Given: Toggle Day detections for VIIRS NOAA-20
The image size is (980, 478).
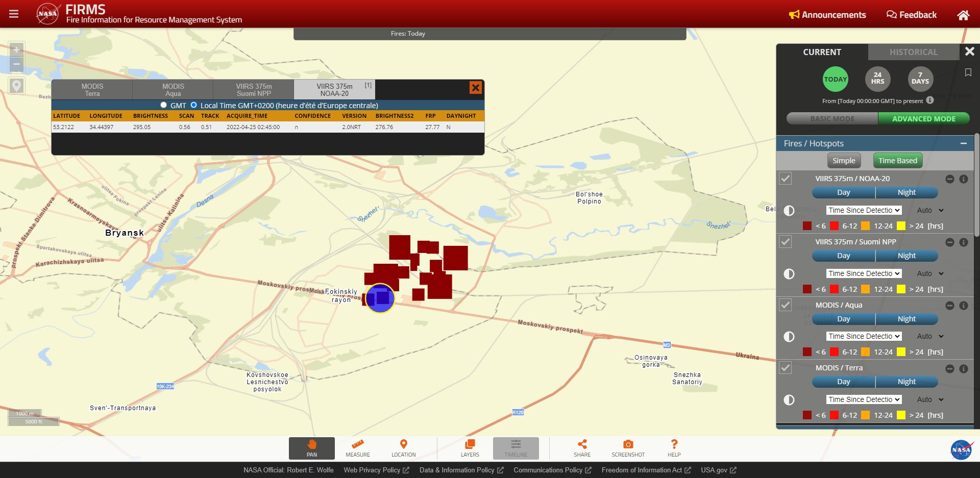Looking at the screenshot, I should pyautogui.click(x=844, y=192).
